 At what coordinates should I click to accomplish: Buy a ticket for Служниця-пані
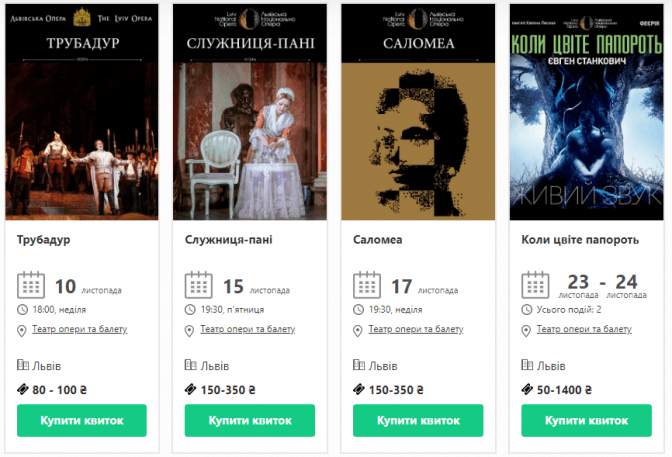tap(250, 421)
